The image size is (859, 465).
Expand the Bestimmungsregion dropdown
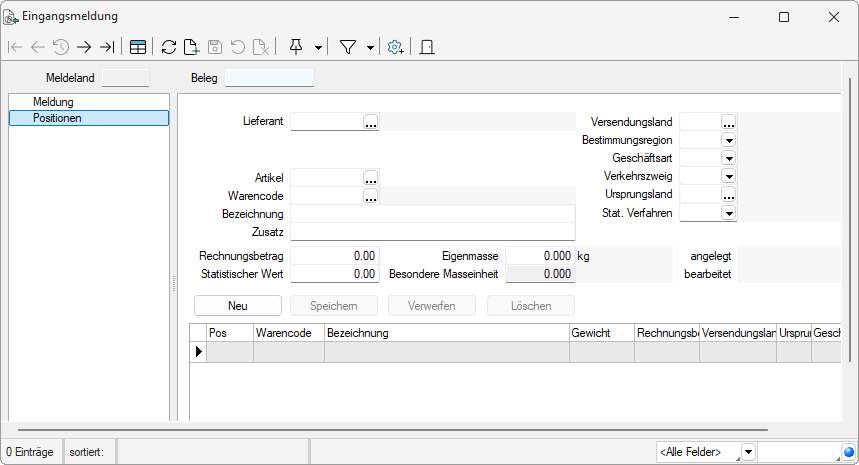pyautogui.click(x=728, y=140)
